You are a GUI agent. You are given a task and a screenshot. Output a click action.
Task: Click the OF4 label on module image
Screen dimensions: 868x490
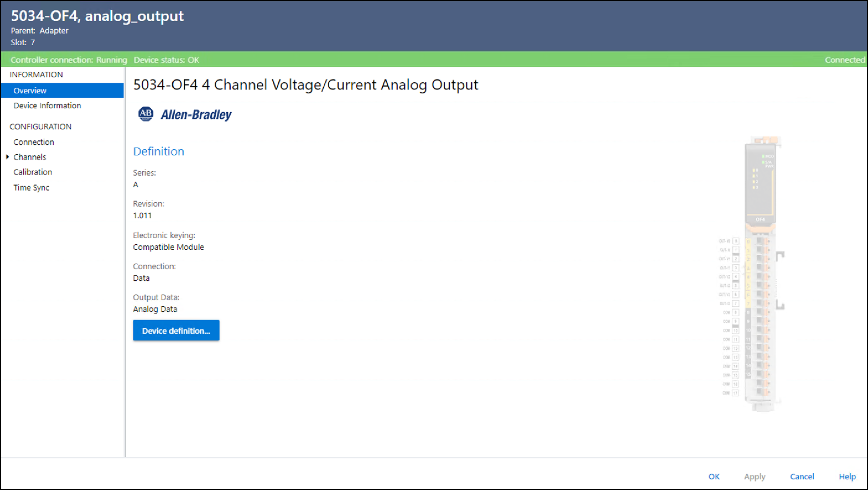pos(760,219)
